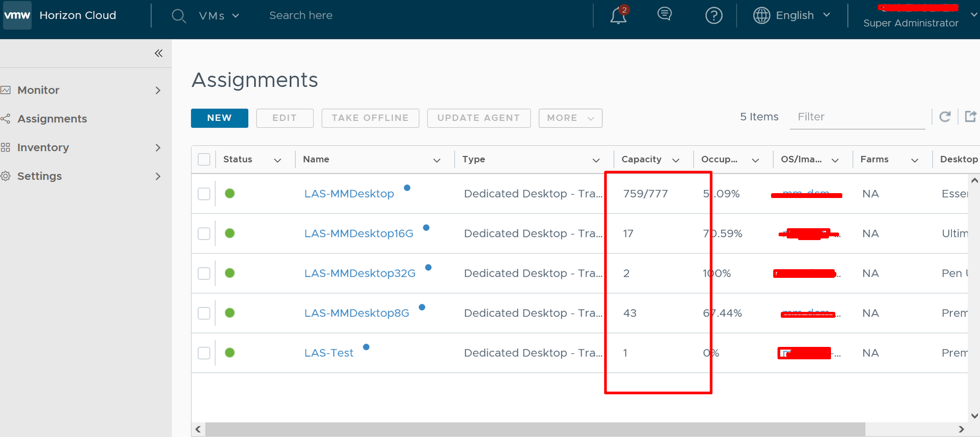Screen dimensions: 980x437
Task: Click blue dot next to LAS-MMDesktop32G
Action: pos(428,268)
